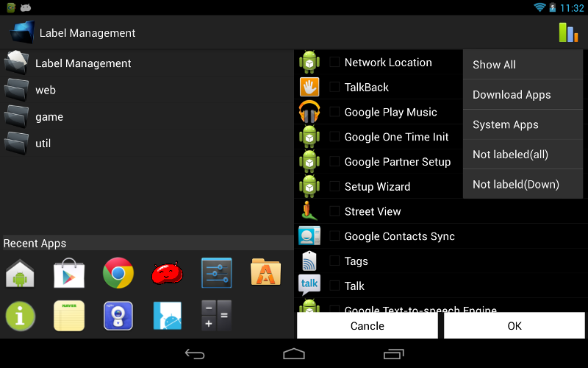Tap the Android recent apps navigation button
This screenshot has height=368, width=588.
393,354
